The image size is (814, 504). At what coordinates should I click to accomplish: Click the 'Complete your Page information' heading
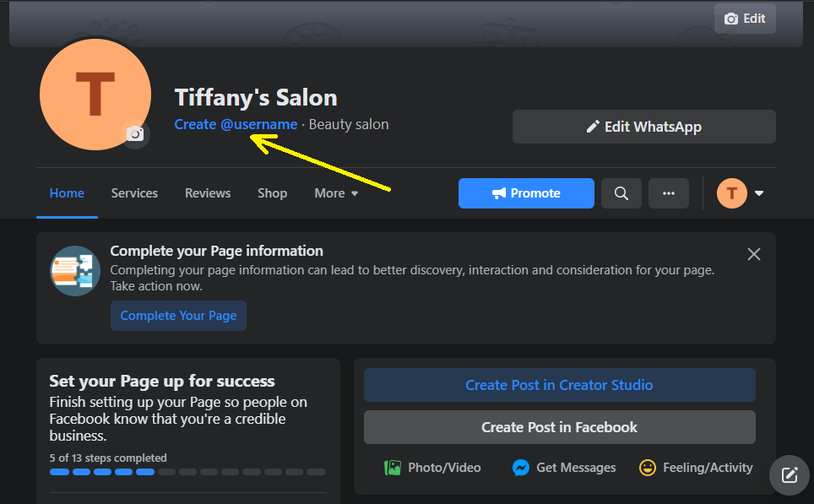coord(216,251)
